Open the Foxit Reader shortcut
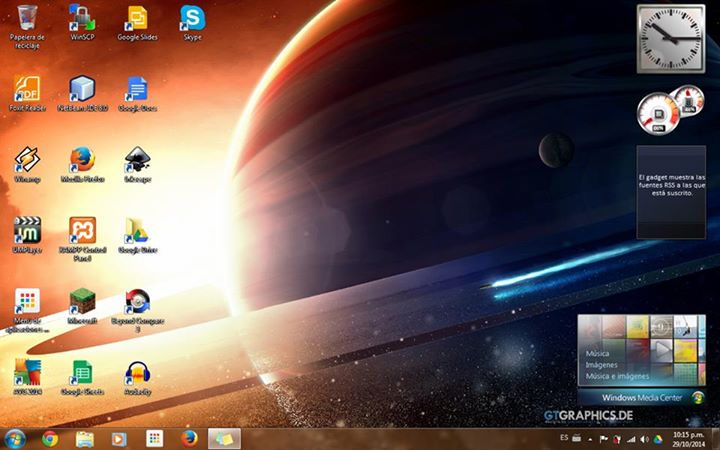 (x=27, y=90)
